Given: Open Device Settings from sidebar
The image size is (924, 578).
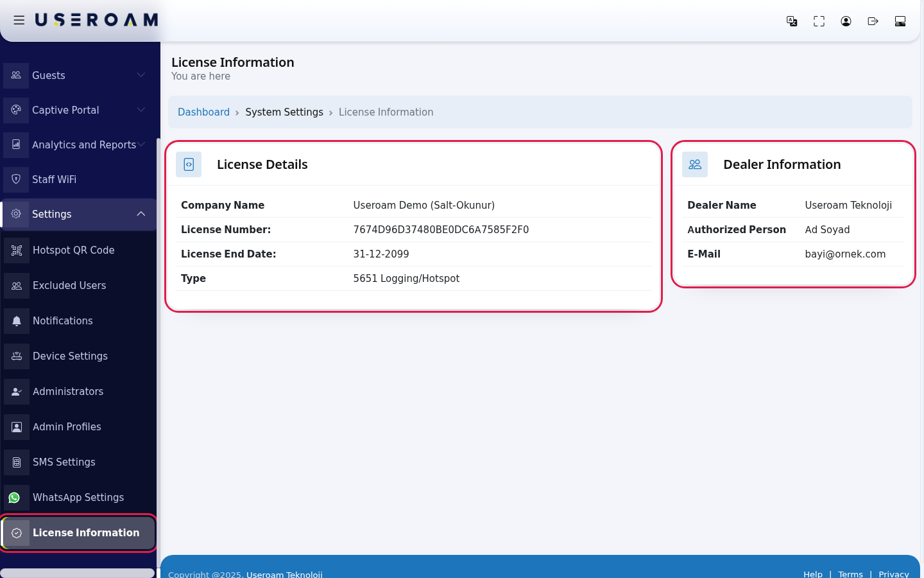Looking at the screenshot, I should (78, 356).
